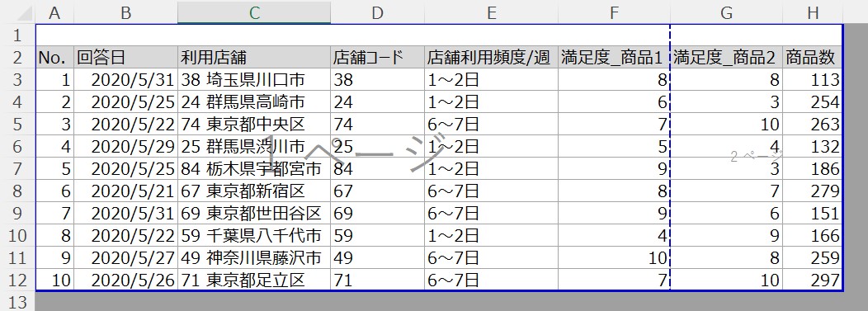Click the 'No.' header cell
The width and height of the screenshot is (868, 311).
click(x=54, y=58)
